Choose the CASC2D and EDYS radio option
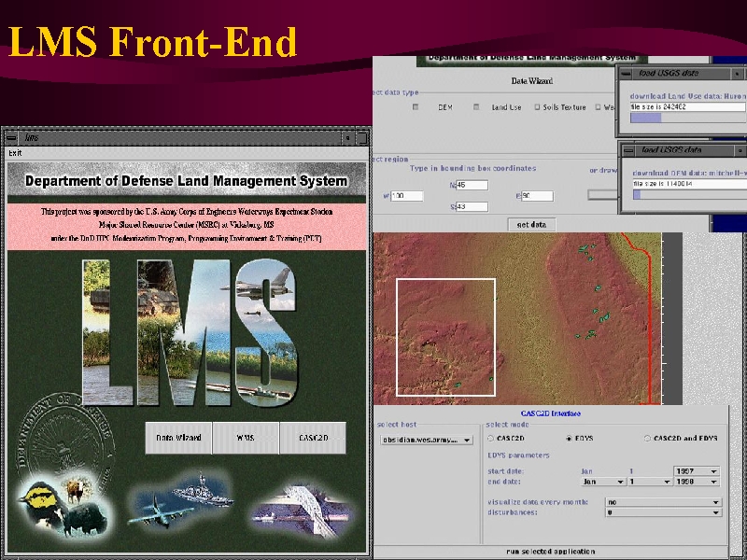 point(647,438)
